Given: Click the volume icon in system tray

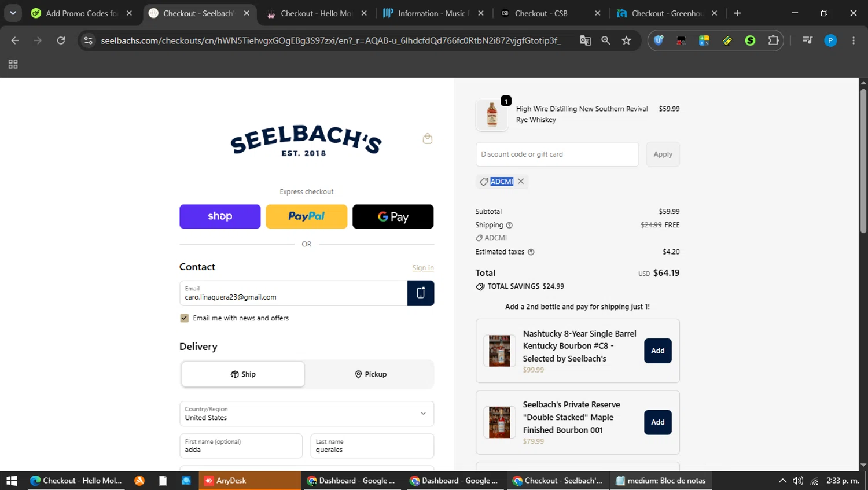Looking at the screenshot, I should point(798,481).
